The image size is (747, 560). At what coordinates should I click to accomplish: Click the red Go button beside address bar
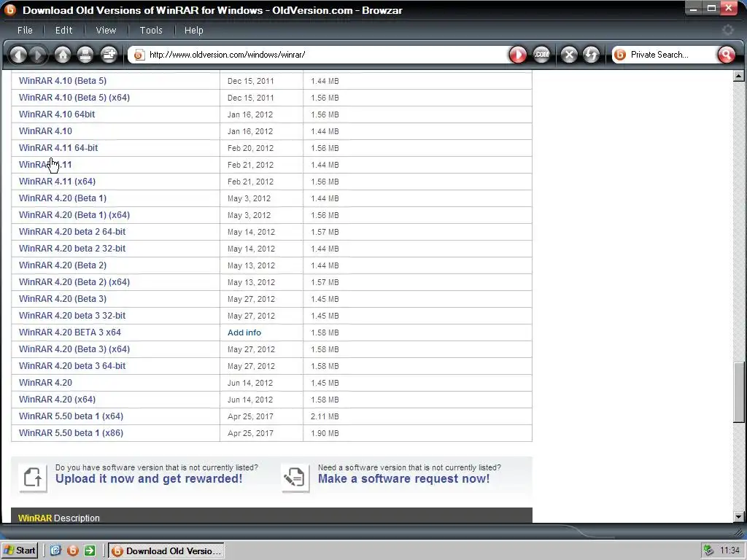tap(518, 55)
